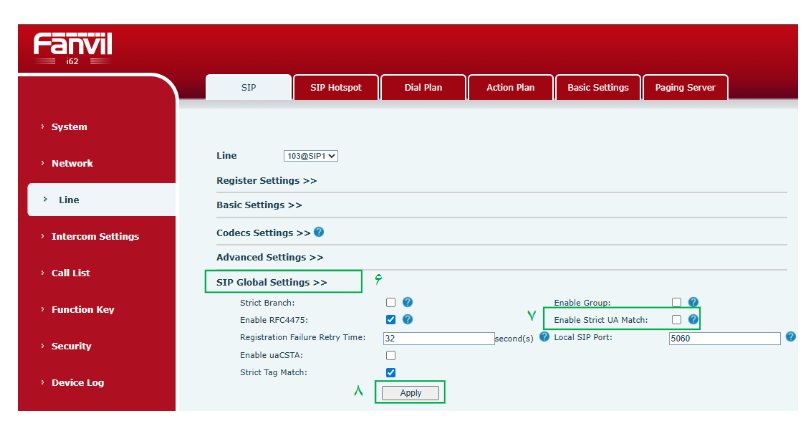The width and height of the screenshot is (808, 431).
Task: Expand Register Settings section
Action: (266, 180)
